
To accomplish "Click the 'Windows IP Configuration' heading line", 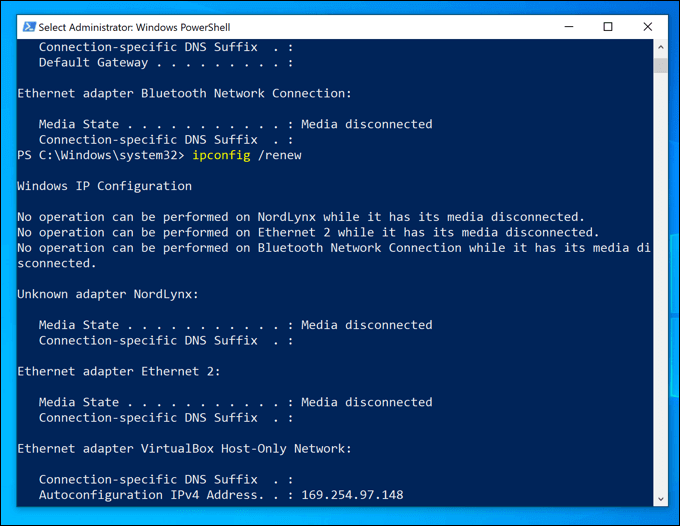I will click(x=104, y=186).
